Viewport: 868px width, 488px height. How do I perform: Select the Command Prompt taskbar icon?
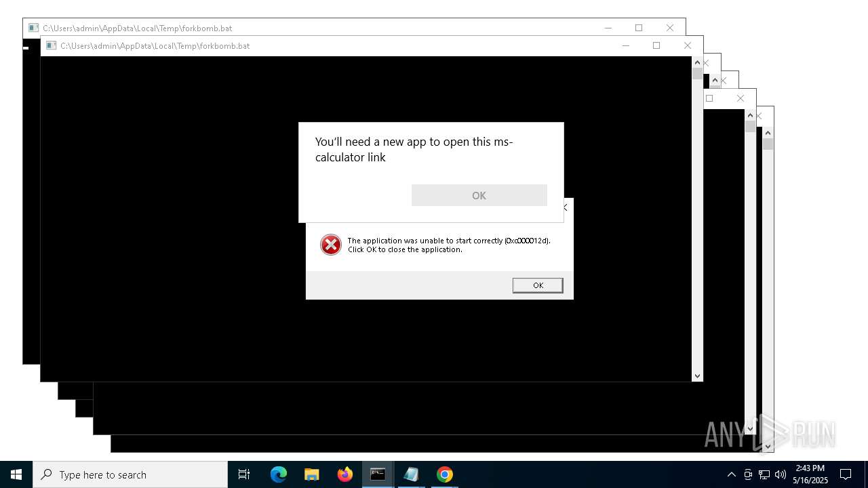378,474
